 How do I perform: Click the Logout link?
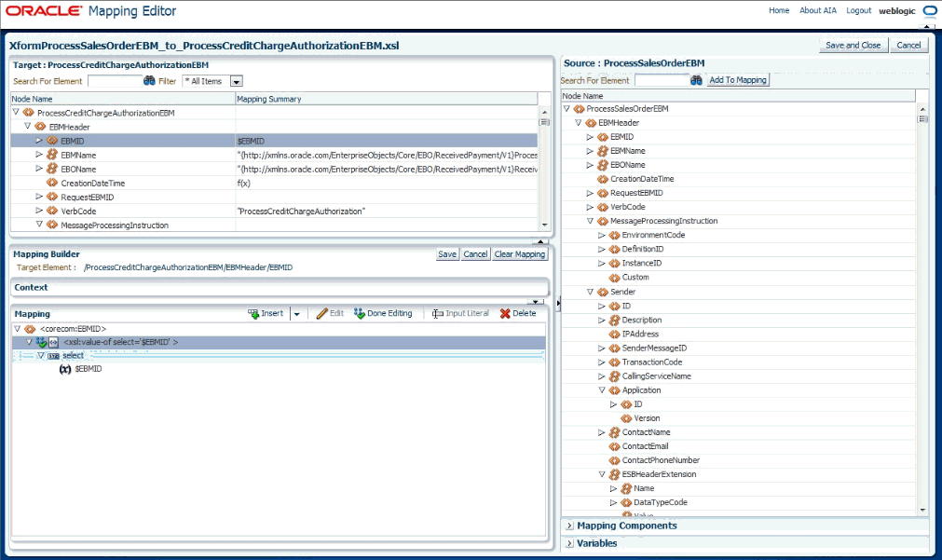click(858, 11)
